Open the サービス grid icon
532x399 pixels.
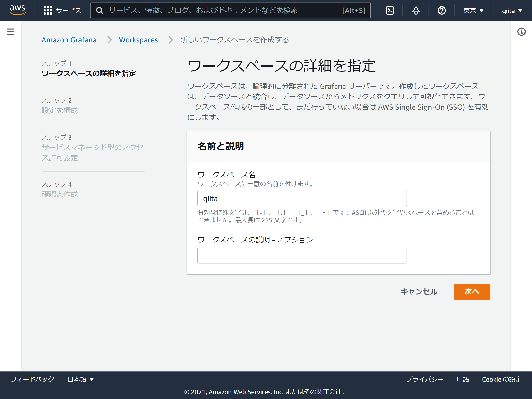click(48, 10)
